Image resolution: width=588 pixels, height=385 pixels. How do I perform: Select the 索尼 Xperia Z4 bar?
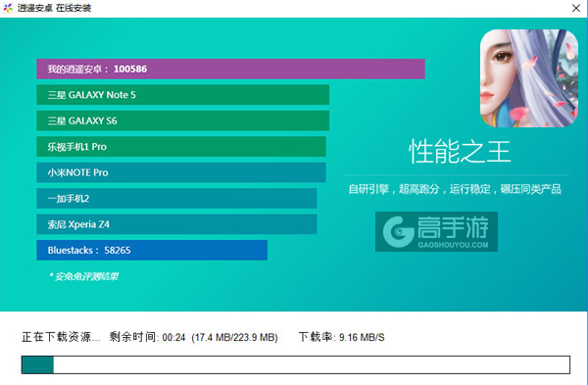[176, 224]
